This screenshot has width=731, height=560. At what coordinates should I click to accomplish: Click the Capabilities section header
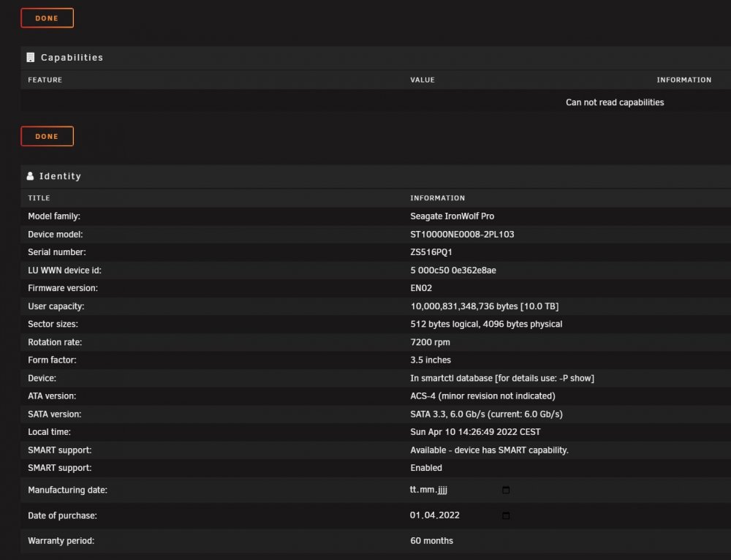(x=72, y=57)
